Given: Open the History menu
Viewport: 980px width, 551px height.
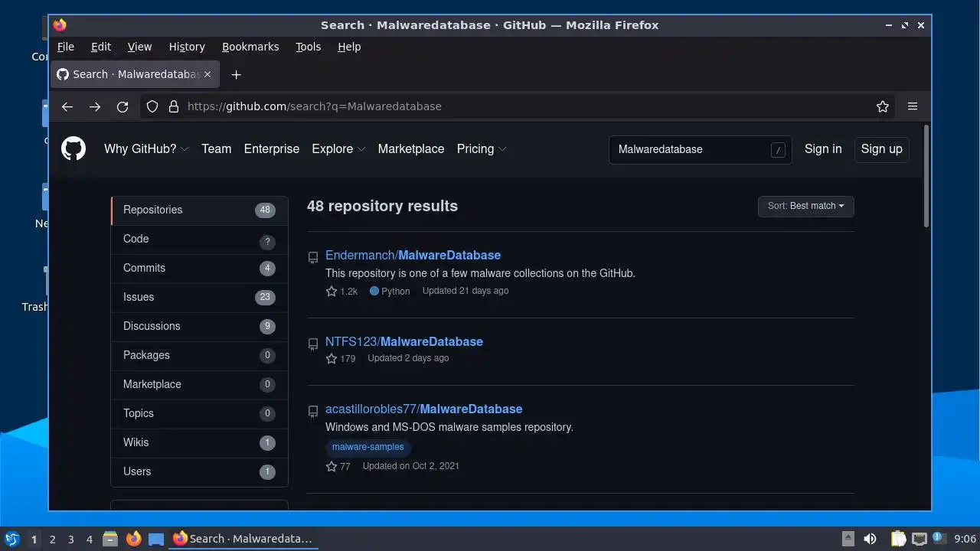Looking at the screenshot, I should (x=187, y=47).
